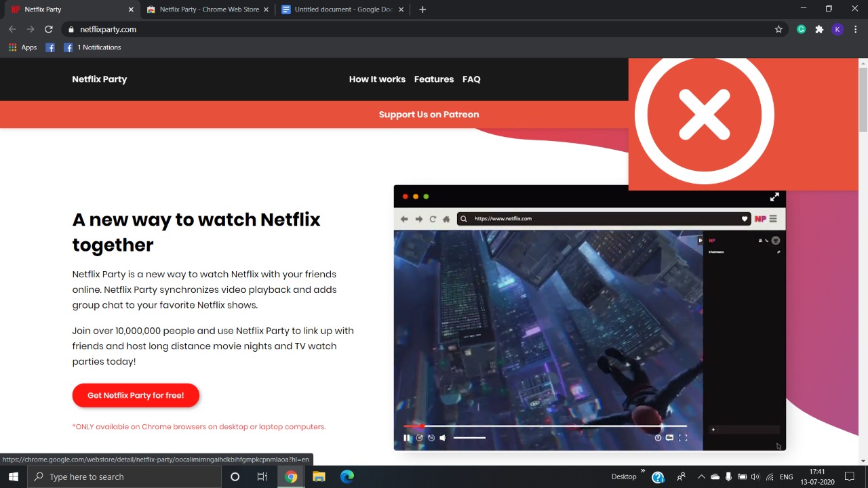The height and width of the screenshot is (488, 868).
Task: Open the clock showing 17:41
Action: tap(817, 476)
